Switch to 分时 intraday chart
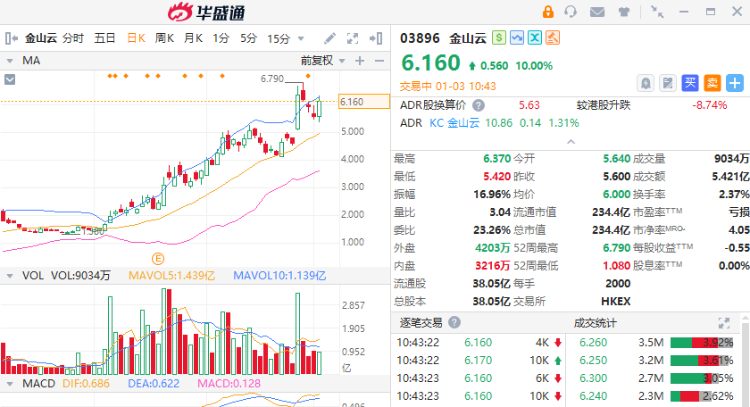This screenshot has height=407, width=750. tap(73, 38)
